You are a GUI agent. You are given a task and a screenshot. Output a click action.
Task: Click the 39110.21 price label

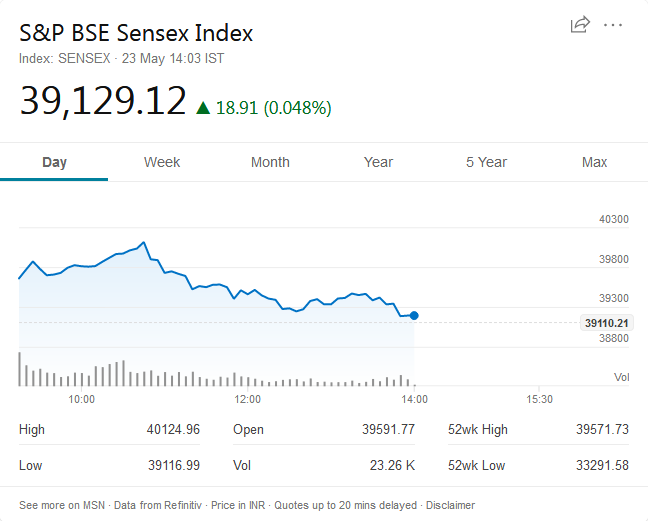pyautogui.click(x=607, y=323)
